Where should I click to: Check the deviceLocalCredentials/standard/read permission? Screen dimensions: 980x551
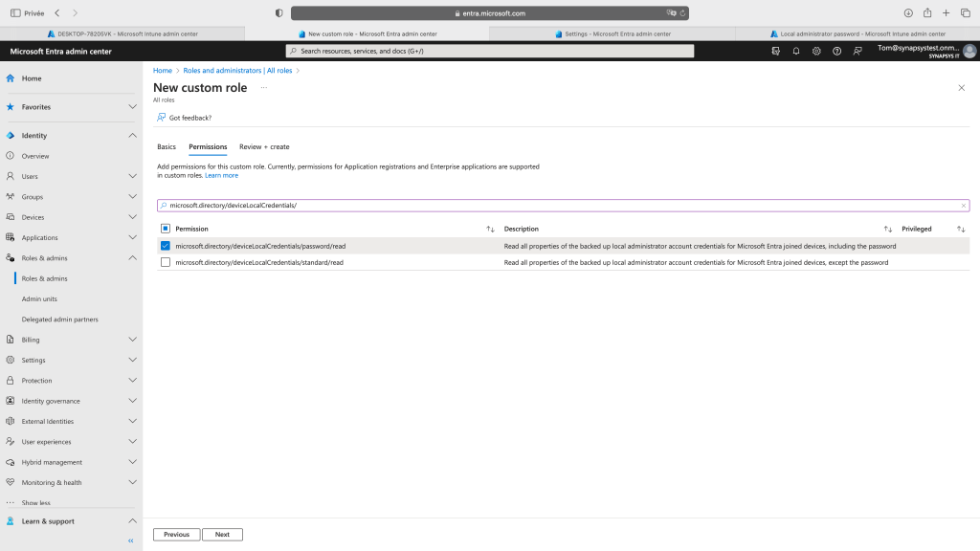(166, 262)
